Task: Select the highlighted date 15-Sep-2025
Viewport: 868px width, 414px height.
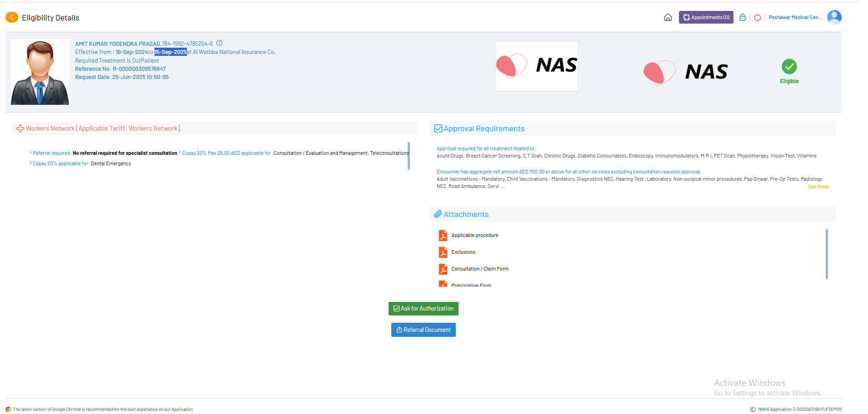Action: (170, 52)
